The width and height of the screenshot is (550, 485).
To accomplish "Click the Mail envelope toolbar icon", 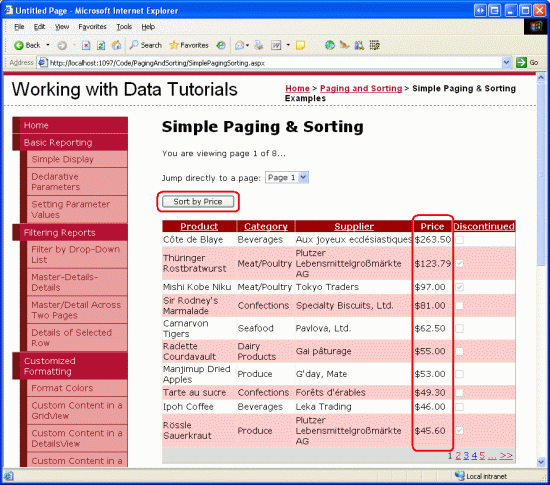I will (x=240, y=45).
